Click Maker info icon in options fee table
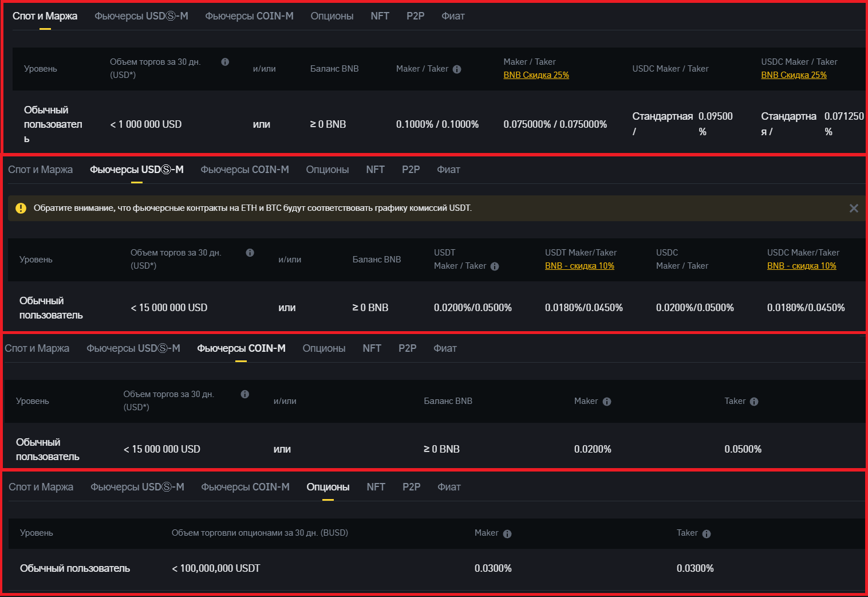The height and width of the screenshot is (597, 868). (507, 534)
